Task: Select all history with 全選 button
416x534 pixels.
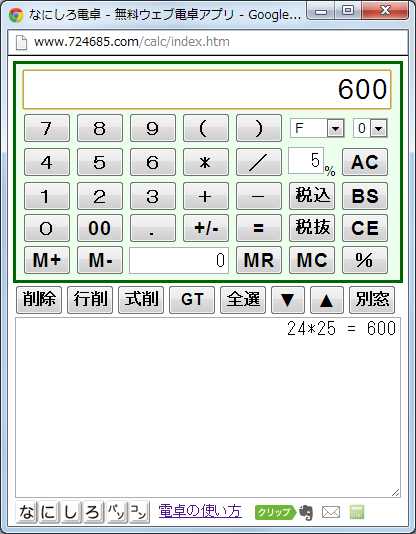Action: [243, 300]
